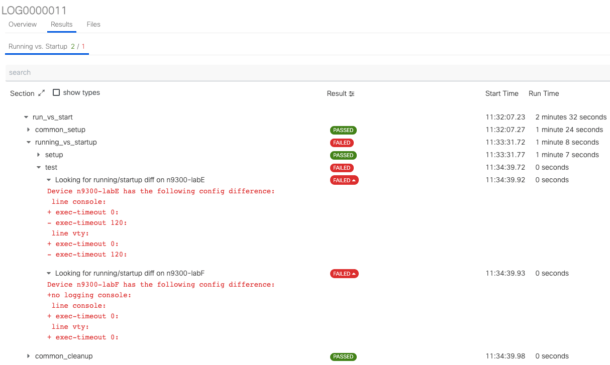Viewport: 610px width, 365px height.
Task: Enable the show types checkbox
Action: pyautogui.click(x=56, y=92)
